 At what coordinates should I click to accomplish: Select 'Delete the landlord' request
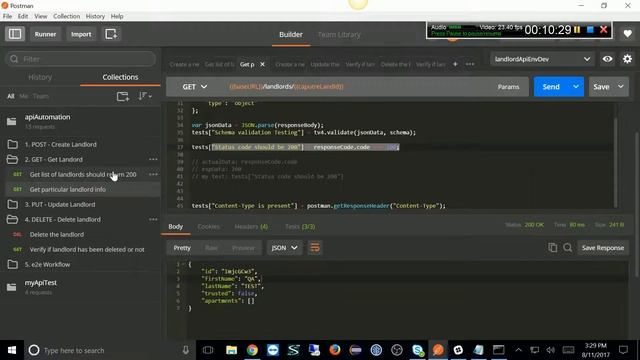[x=57, y=235]
